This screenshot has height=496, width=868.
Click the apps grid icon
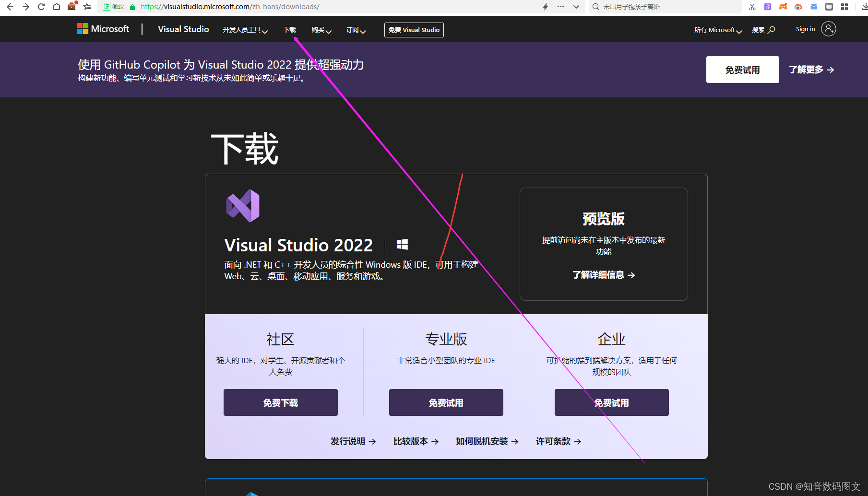845,7
